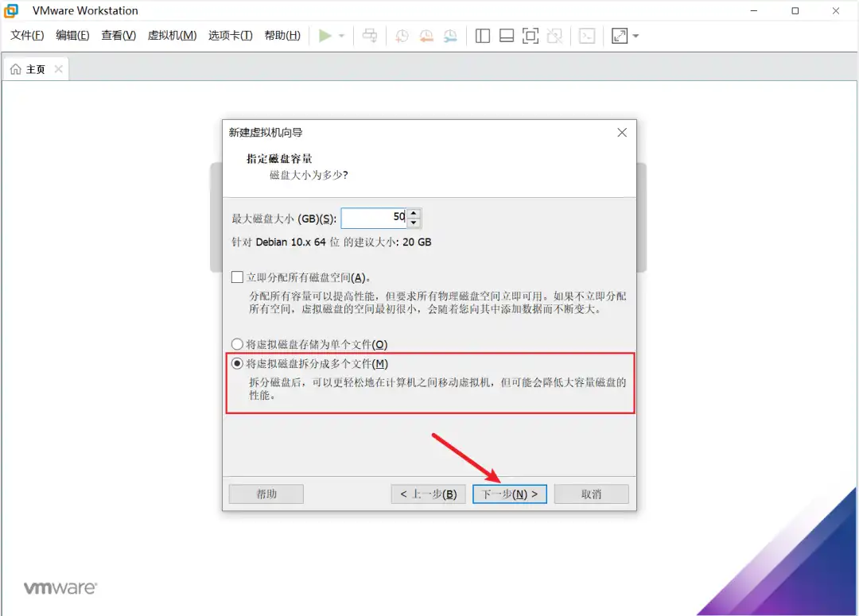The image size is (859, 616).
Task: Click the revert to snapshot icon
Action: point(426,36)
